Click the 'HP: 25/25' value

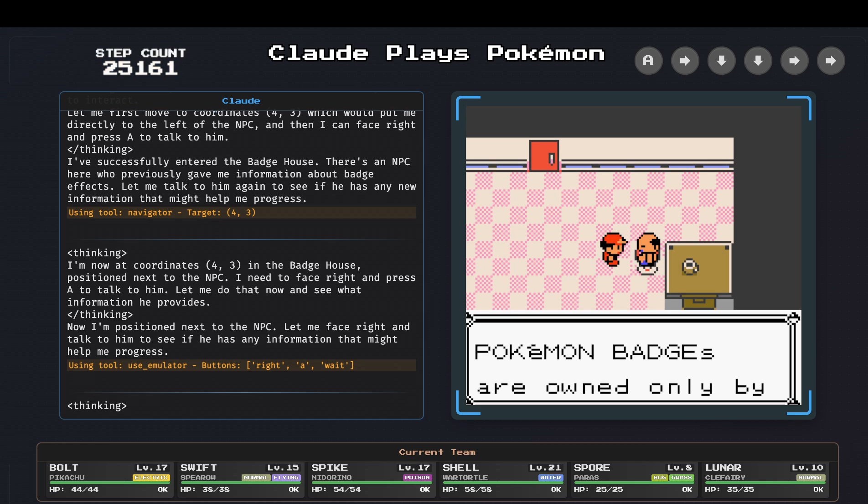pyautogui.click(x=599, y=489)
